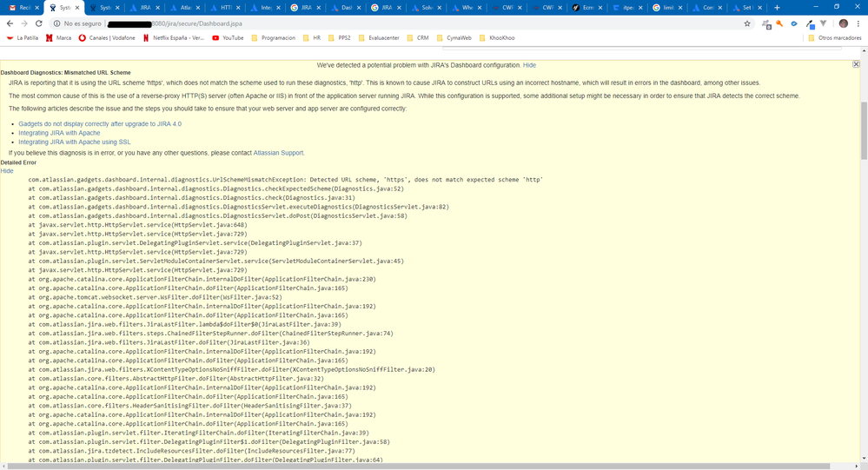This screenshot has width=868, height=470.
Task: Open the grey V-shaped extension icon
Action: [823, 23]
